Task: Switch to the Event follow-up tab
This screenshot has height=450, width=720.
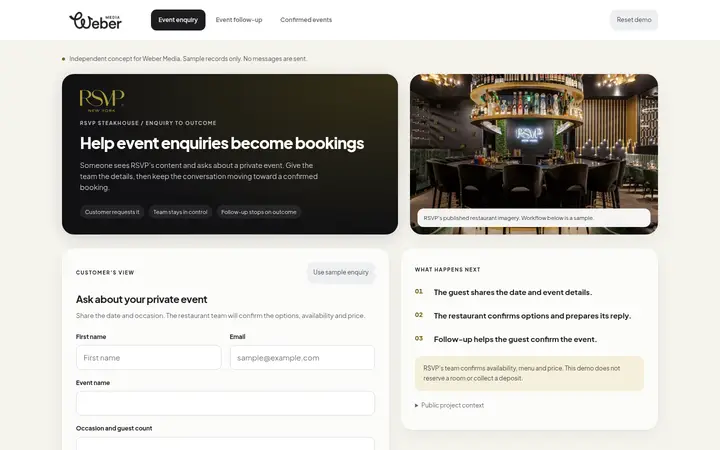Action: (239, 20)
